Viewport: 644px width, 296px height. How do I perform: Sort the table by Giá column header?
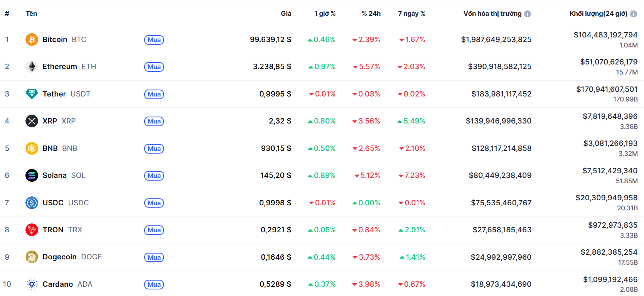(x=286, y=14)
